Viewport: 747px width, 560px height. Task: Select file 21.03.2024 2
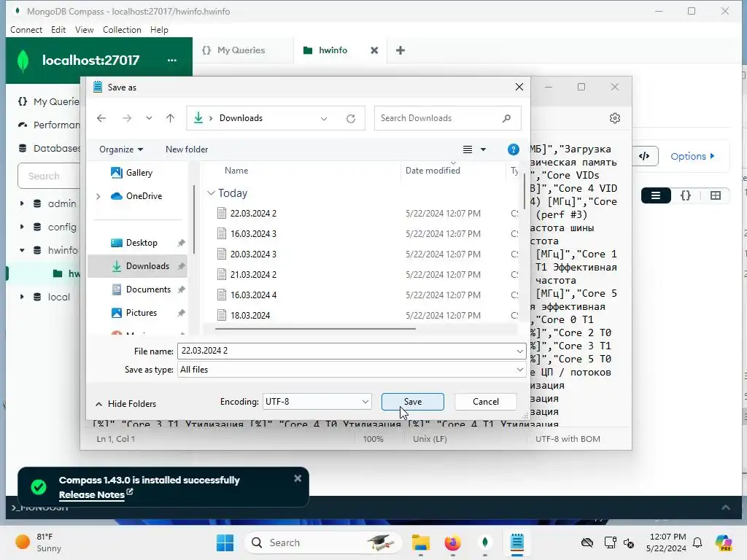(253, 275)
